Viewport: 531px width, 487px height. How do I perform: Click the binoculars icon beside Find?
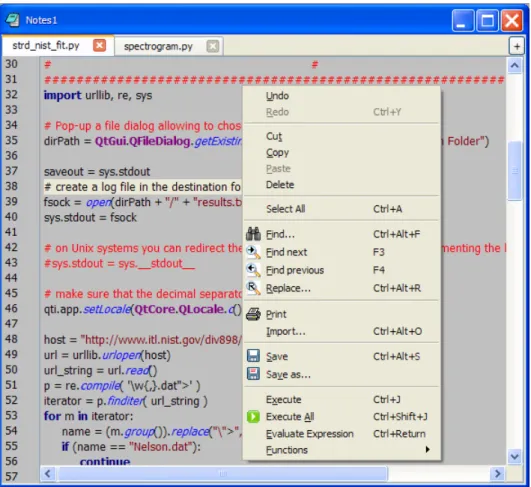pos(253,234)
